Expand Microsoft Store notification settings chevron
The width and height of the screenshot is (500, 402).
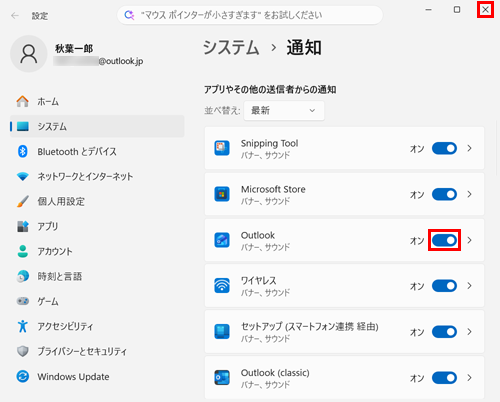click(469, 194)
